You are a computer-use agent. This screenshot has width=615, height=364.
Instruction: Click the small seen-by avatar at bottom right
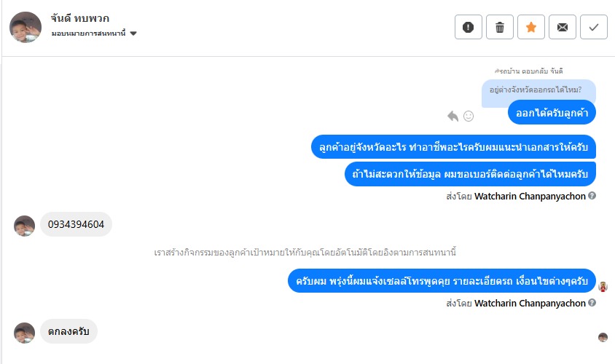(x=603, y=337)
